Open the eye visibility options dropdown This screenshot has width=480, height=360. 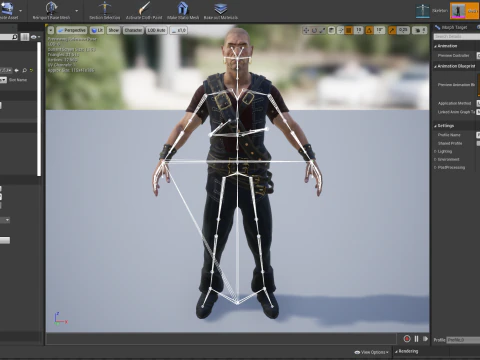point(35,37)
